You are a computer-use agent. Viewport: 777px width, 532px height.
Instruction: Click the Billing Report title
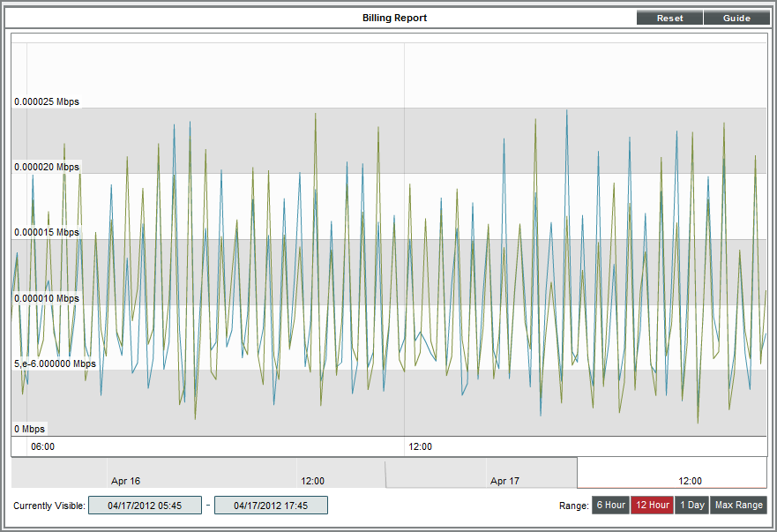394,18
